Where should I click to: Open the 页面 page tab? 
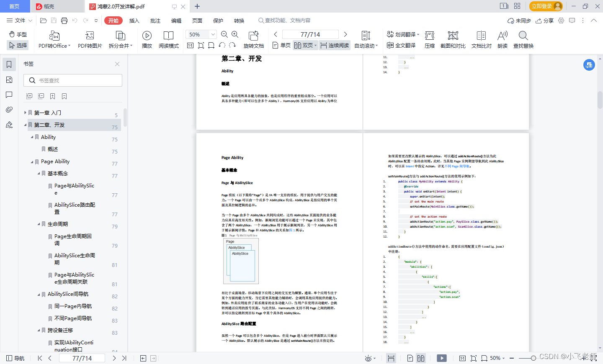click(197, 21)
